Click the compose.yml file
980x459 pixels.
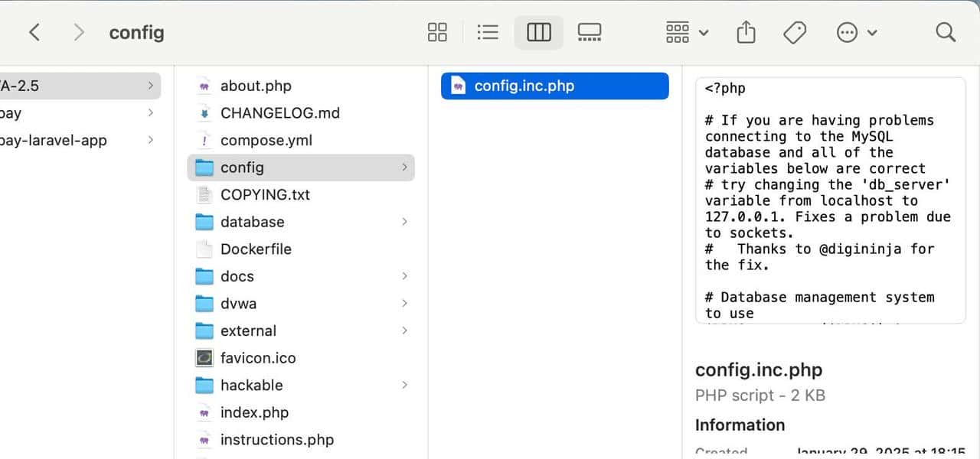266,140
